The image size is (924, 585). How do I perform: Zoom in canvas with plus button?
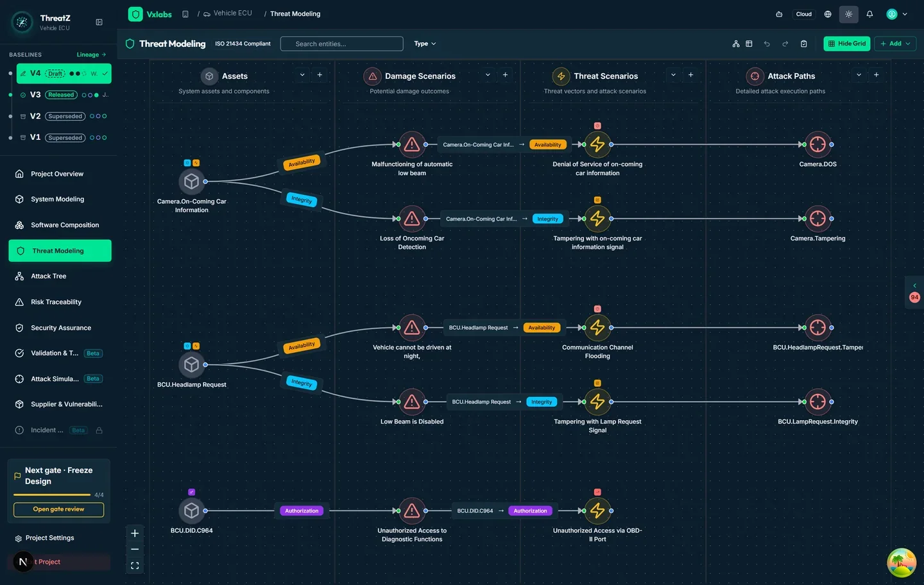[135, 533]
